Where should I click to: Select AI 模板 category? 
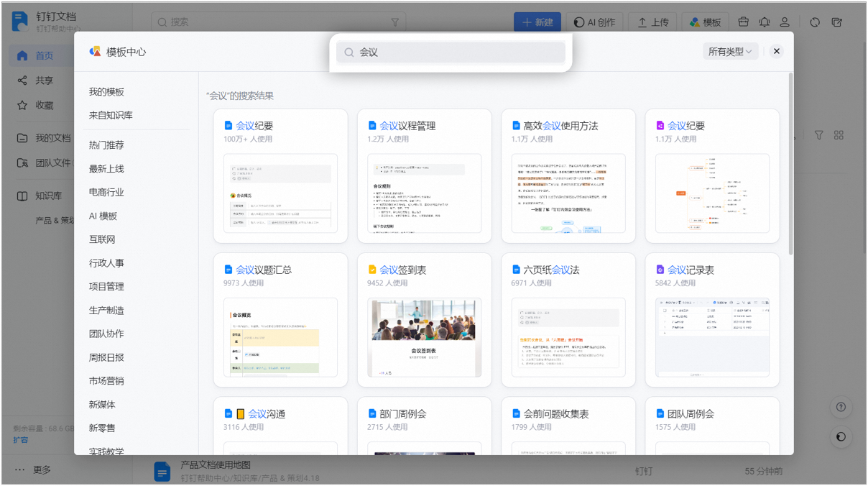coord(103,216)
